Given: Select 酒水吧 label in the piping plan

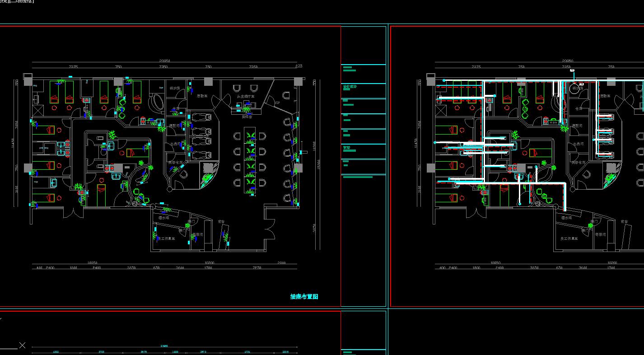Looking at the screenshot, I should pyautogui.click(x=567, y=218).
